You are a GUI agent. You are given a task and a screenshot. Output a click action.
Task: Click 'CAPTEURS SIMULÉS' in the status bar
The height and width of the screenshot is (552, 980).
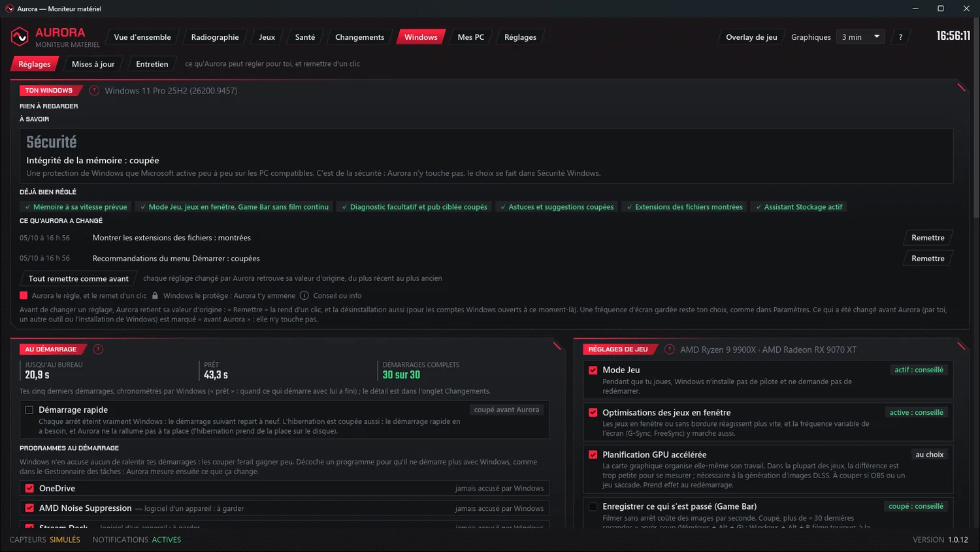coord(45,540)
